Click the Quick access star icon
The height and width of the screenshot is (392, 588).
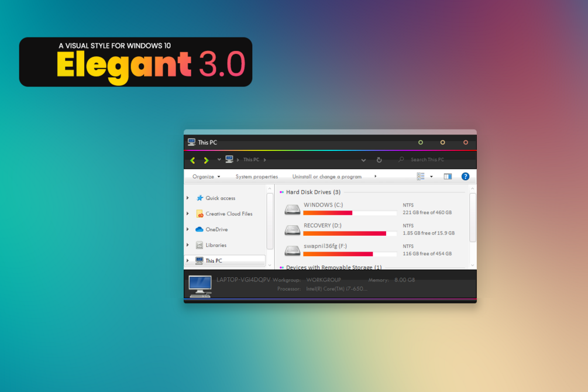point(200,198)
